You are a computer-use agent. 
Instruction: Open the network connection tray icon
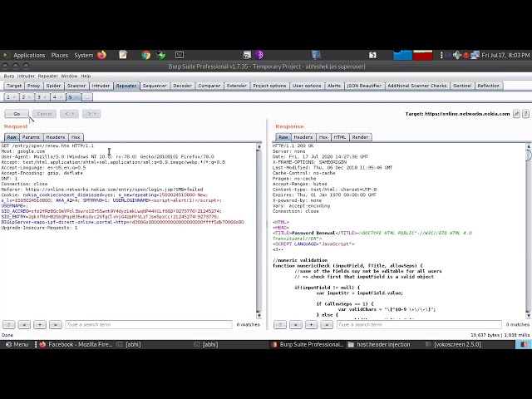click(x=475, y=55)
